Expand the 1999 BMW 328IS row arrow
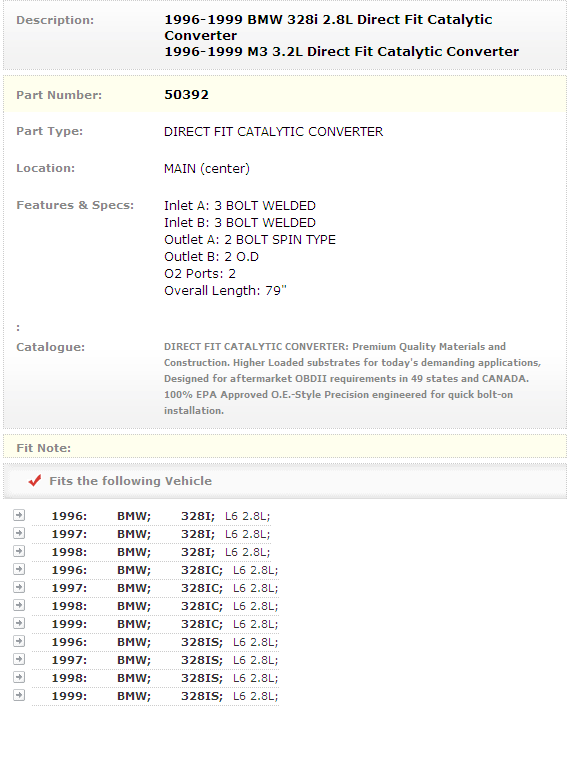This screenshot has height=771, width=570. click(x=19, y=695)
